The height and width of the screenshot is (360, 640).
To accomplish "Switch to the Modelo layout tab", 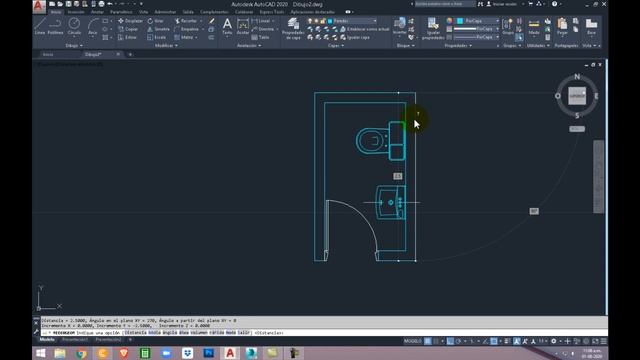I will pyautogui.click(x=47, y=340).
